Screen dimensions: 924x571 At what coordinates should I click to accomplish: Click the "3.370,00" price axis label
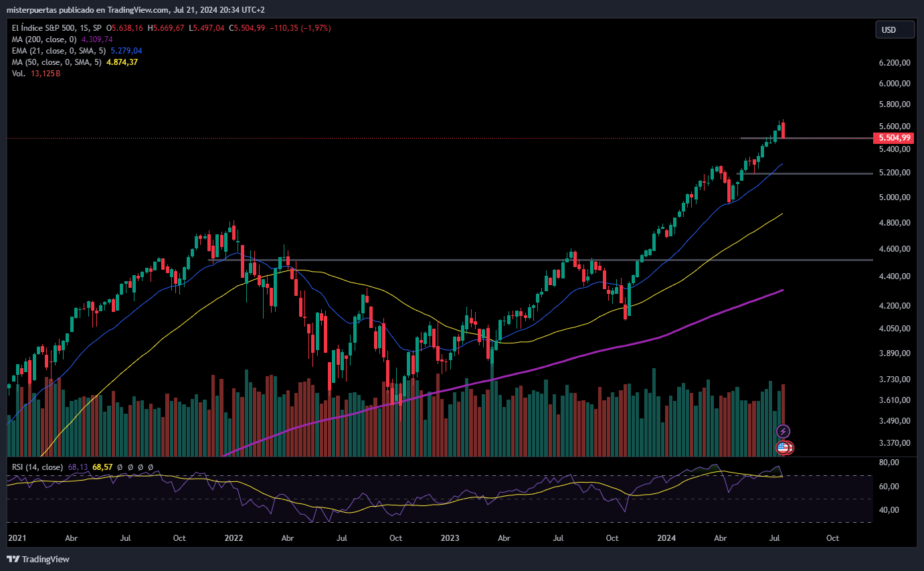tap(895, 443)
